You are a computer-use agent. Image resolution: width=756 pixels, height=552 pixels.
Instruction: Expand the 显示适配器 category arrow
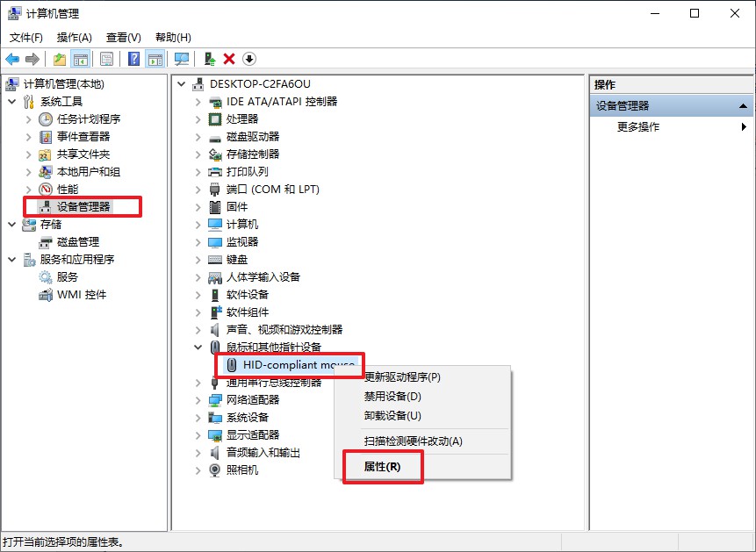[x=198, y=435]
